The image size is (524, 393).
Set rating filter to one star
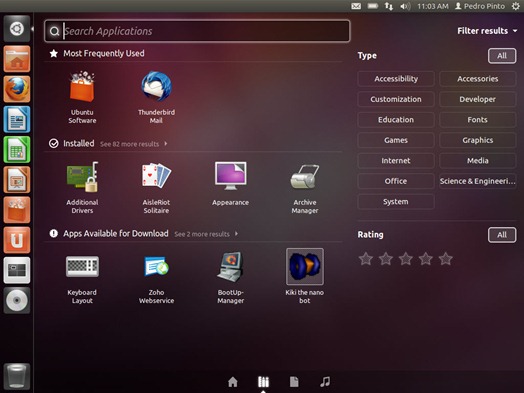click(x=366, y=259)
